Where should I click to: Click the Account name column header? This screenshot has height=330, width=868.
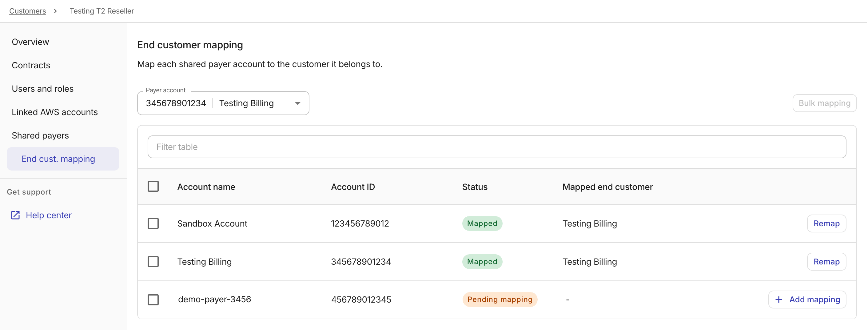click(x=206, y=187)
